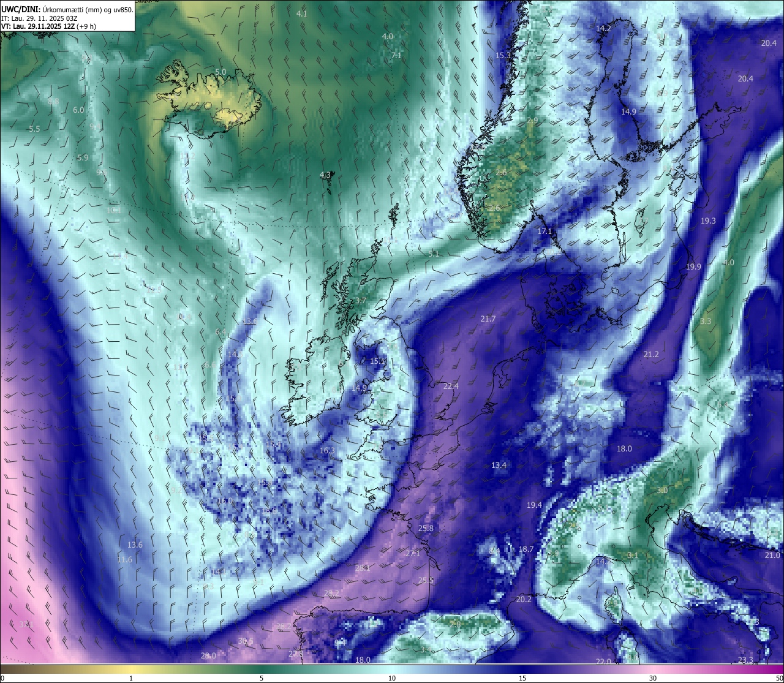The image size is (784, 683).
Task: Click the 25.8 value off western France
Action: (x=426, y=528)
